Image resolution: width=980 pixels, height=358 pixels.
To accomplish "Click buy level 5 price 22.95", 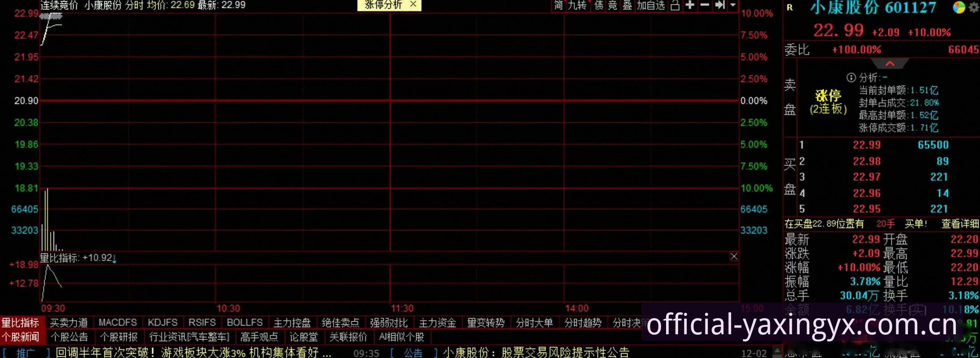I will pyautogui.click(x=867, y=209).
